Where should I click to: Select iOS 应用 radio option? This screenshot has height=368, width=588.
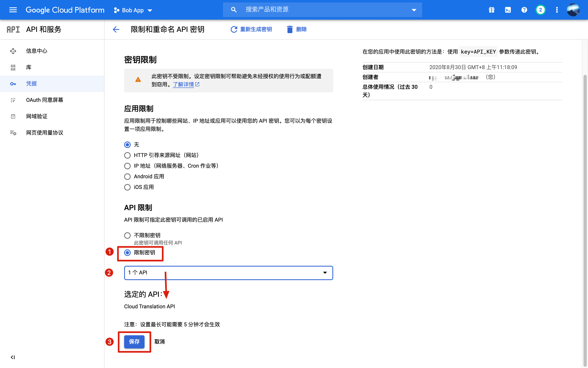click(127, 187)
